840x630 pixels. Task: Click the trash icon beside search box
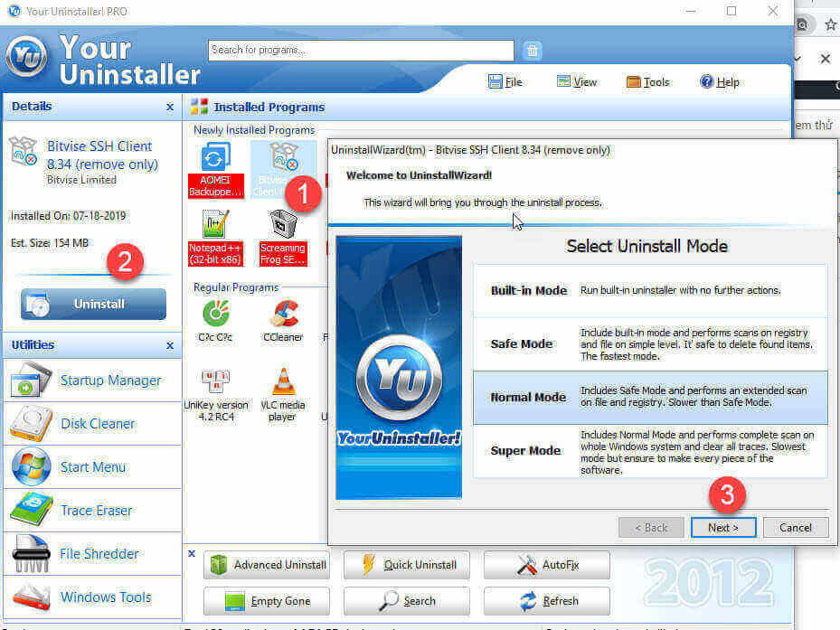coord(533,51)
